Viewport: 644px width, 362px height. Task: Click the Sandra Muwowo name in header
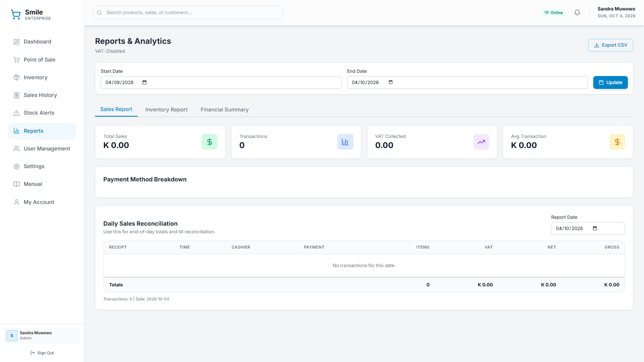616,9
